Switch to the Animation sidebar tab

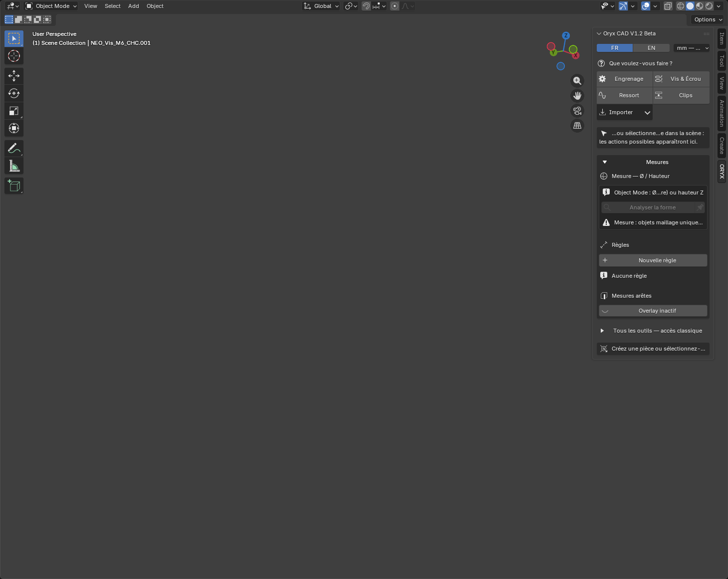pyautogui.click(x=722, y=113)
